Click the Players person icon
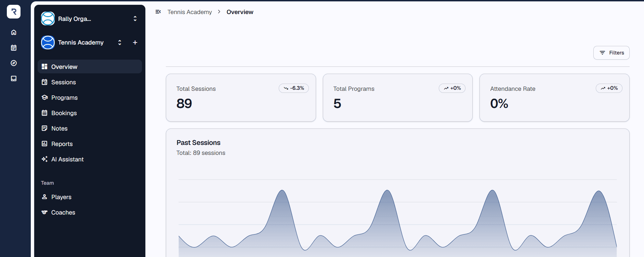 tap(44, 197)
